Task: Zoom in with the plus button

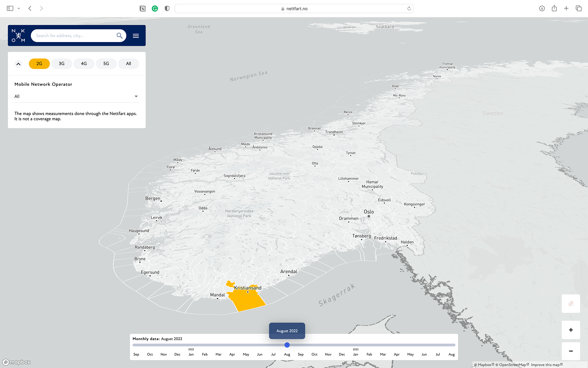Action: (x=571, y=330)
